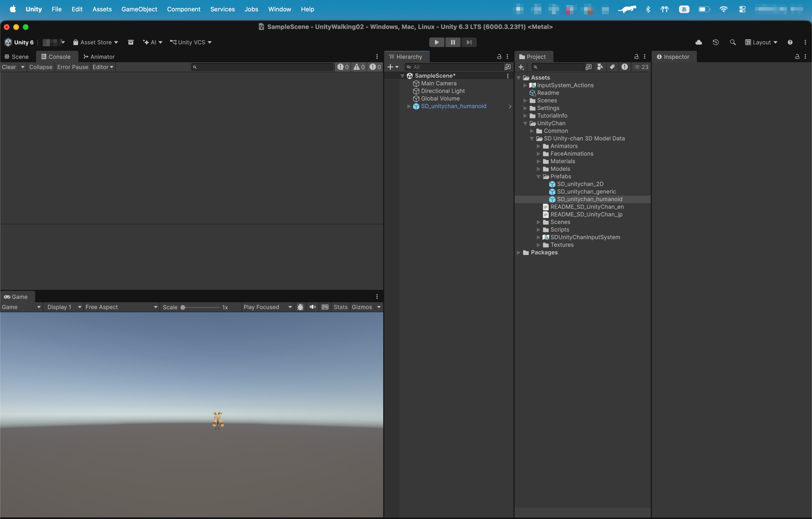Image resolution: width=812 pixels, height=519 pixels.
Task: Open help via the toolbar question mark icon
Action: (x=790, y=42)
